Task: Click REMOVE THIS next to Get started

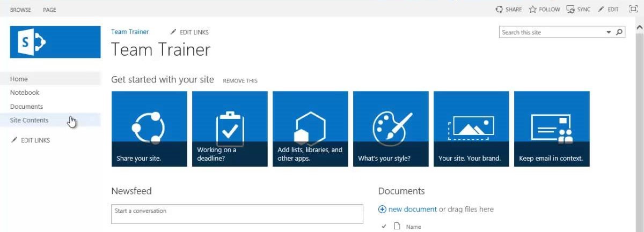Action: pyautogui.click(x=240, y=81)
